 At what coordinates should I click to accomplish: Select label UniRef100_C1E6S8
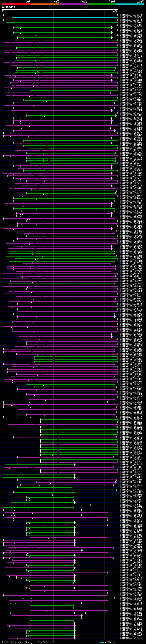(x=131, y=412)
